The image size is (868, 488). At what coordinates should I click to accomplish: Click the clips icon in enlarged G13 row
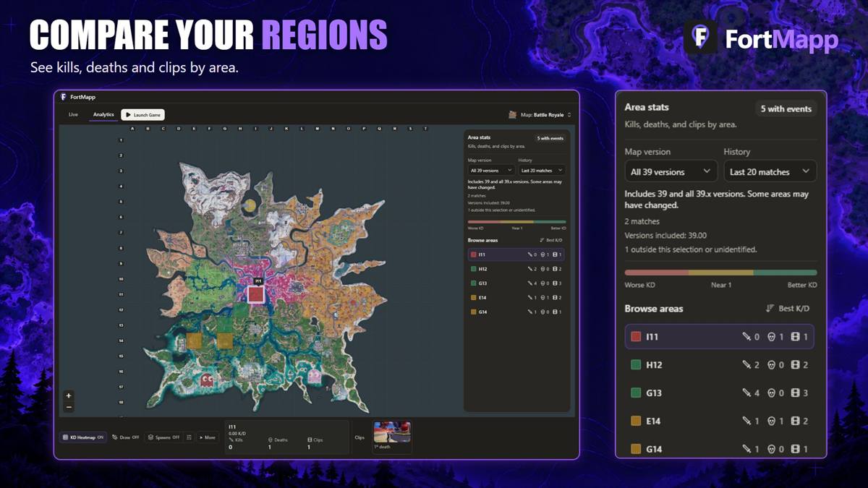796,393
